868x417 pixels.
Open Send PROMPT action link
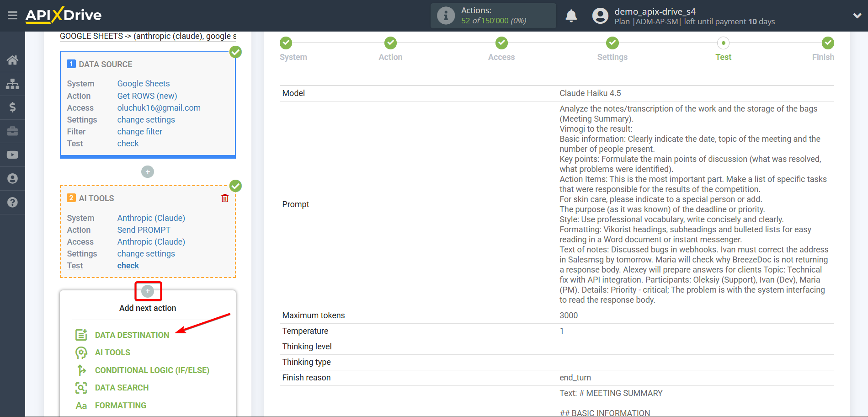coord(144,230)
